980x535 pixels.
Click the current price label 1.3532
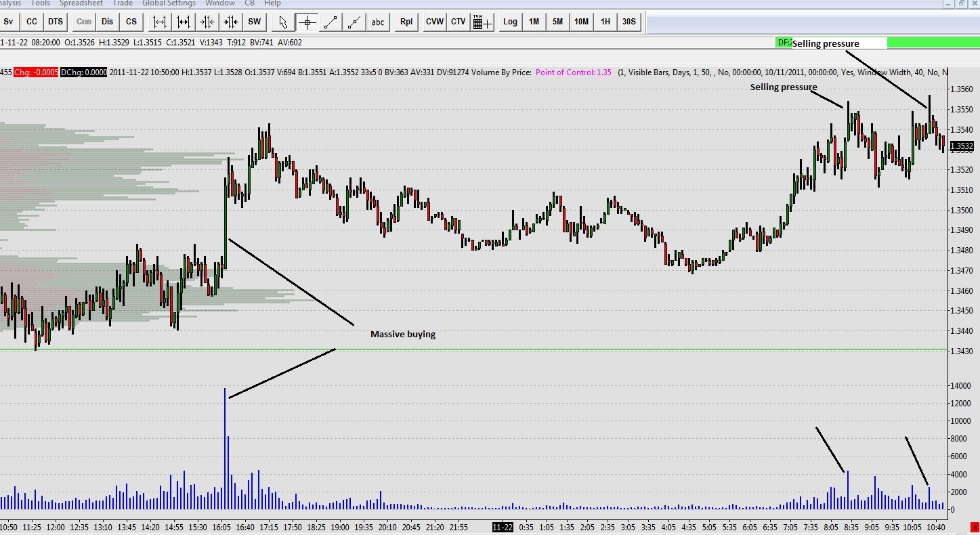click(x=962, y=146)
